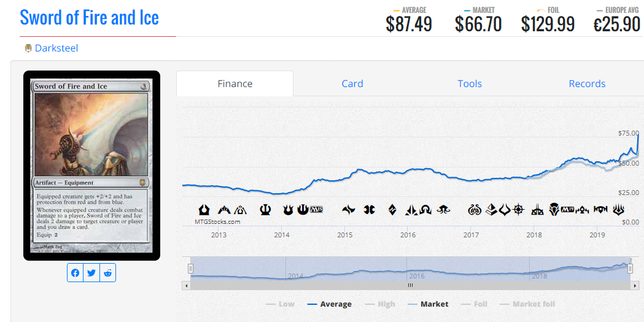Click the Born of the Gods set marker
Screen dimensions: 644x322
coord(289,210)
